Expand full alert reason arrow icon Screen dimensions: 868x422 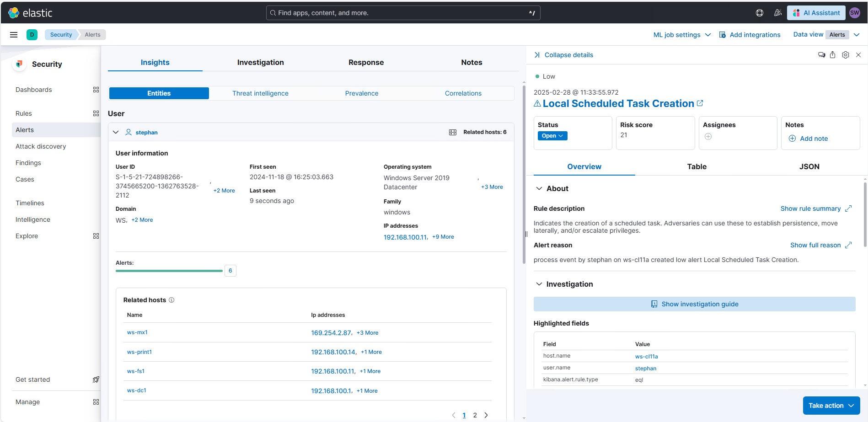pyautogui.click(x=848, y=245)
